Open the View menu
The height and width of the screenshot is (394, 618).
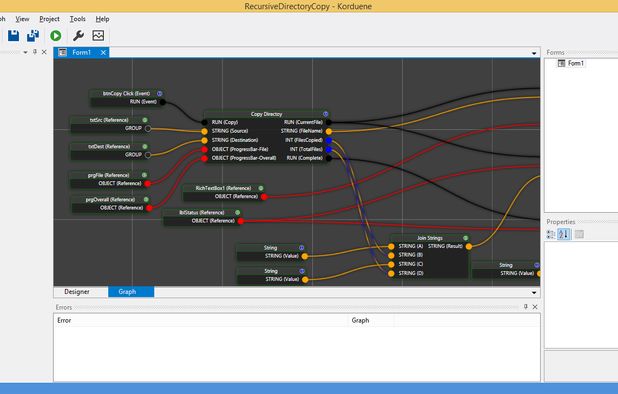click(22, 19)
